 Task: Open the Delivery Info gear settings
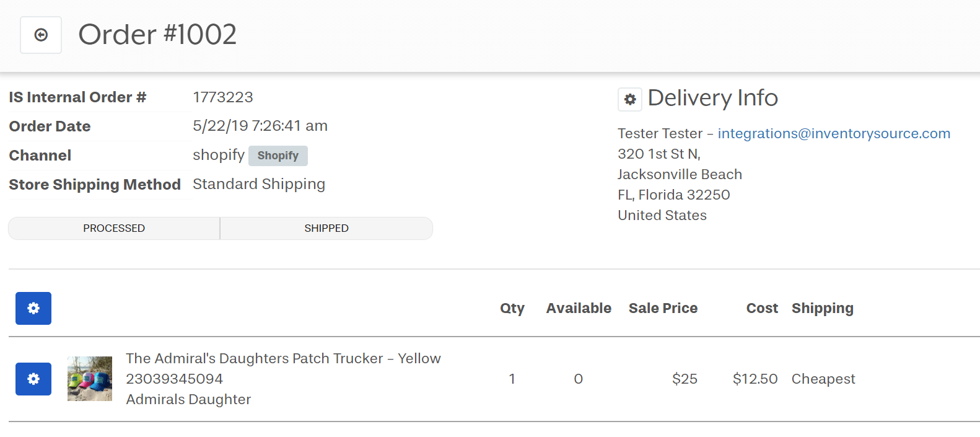pos(629,99)
